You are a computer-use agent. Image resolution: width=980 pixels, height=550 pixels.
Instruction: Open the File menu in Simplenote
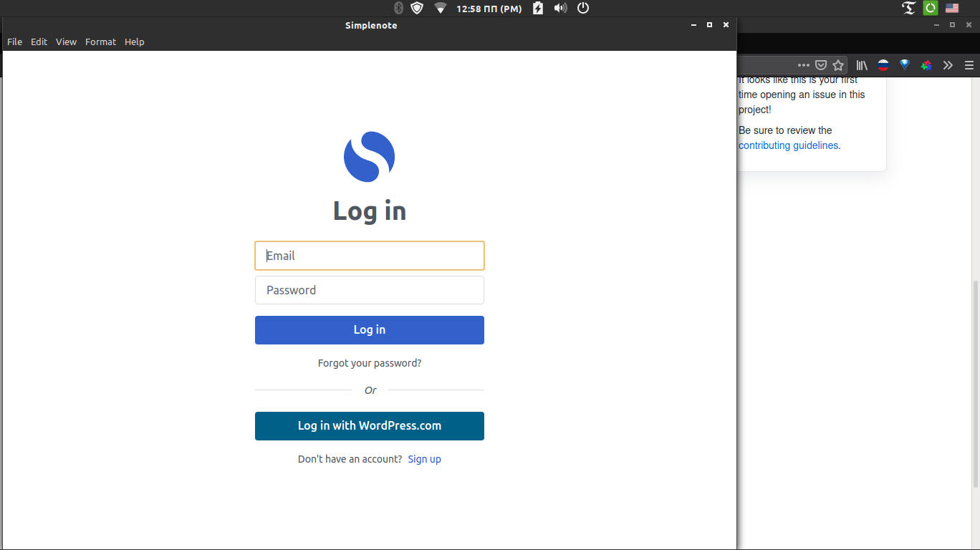[x=14, y=42]
